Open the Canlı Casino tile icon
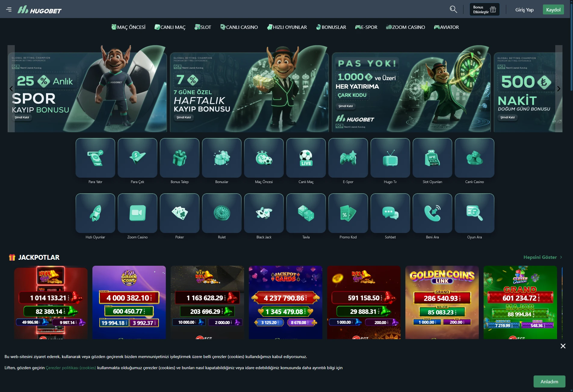Screen dimensions: 573x392 tap(475, 158)
